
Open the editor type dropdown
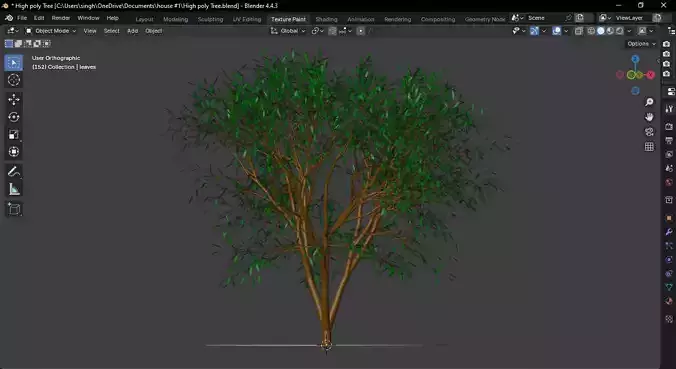point(13,31)
